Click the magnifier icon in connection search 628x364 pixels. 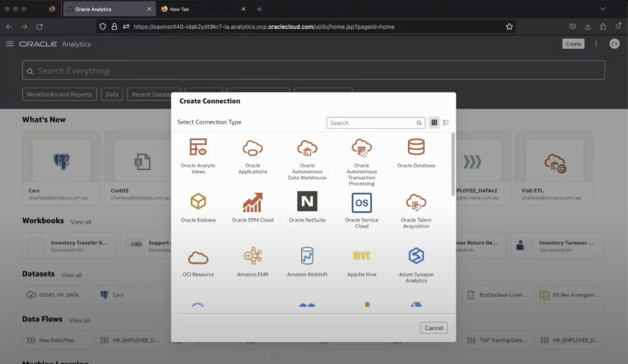click(419, 123)
